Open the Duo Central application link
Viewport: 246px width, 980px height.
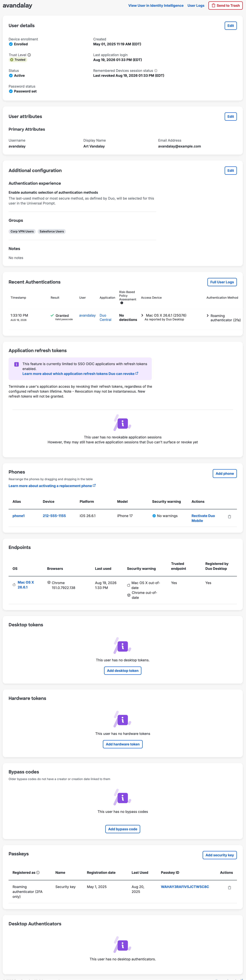pos(106,318)
